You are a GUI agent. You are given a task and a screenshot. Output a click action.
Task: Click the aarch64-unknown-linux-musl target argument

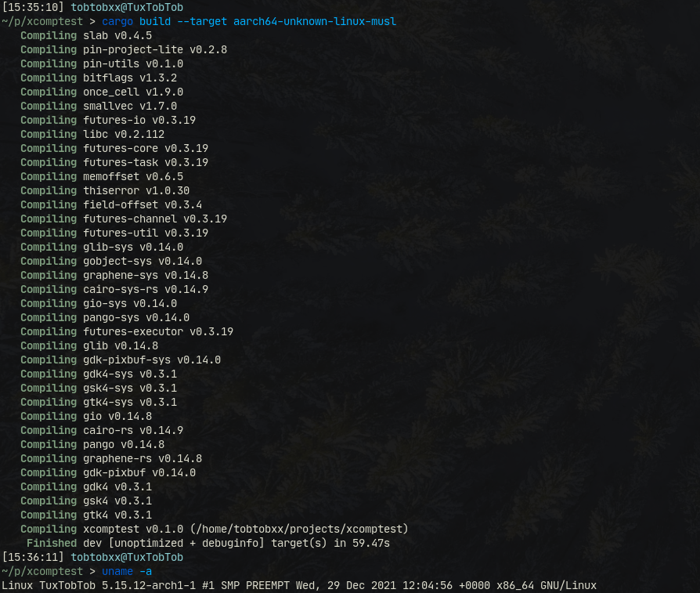(314, 21)
